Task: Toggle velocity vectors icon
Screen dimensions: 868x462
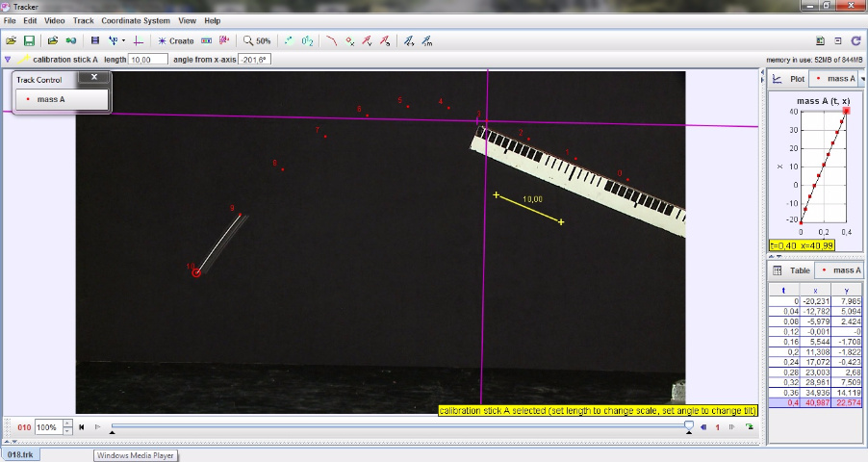Action: [367, 41]
